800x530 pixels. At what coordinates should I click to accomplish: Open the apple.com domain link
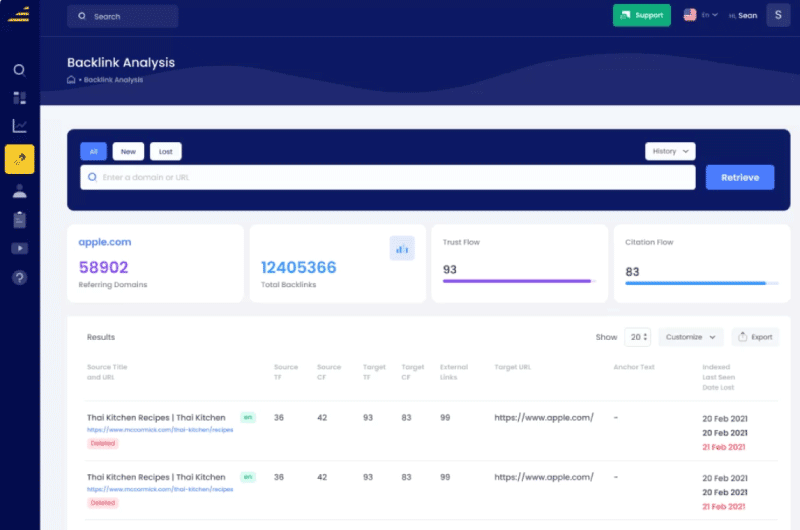105,242
